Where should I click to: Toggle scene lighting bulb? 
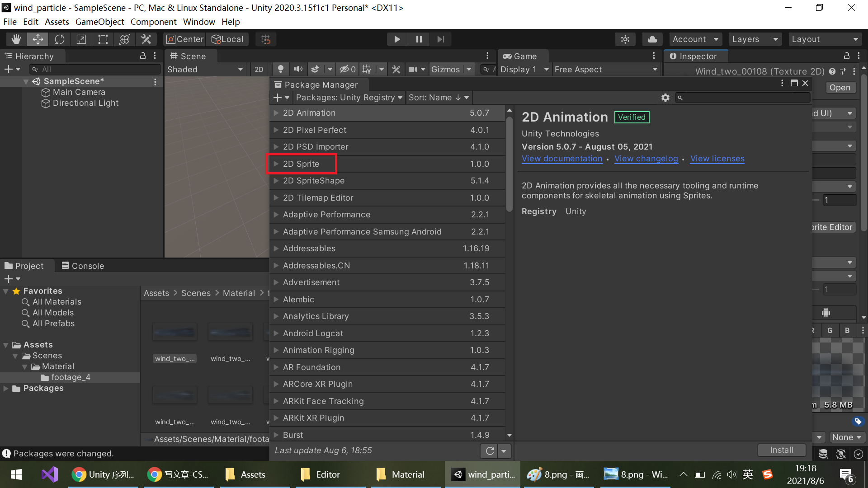coord(281,69)
